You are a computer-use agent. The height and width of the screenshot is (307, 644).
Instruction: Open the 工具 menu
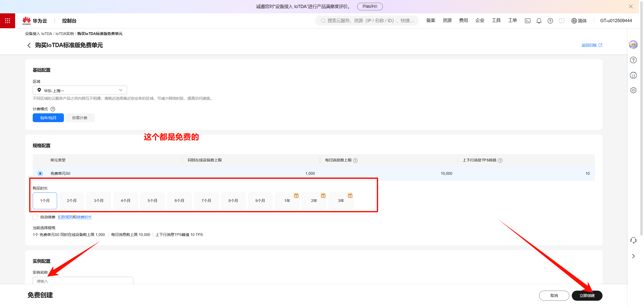point(496,20)
